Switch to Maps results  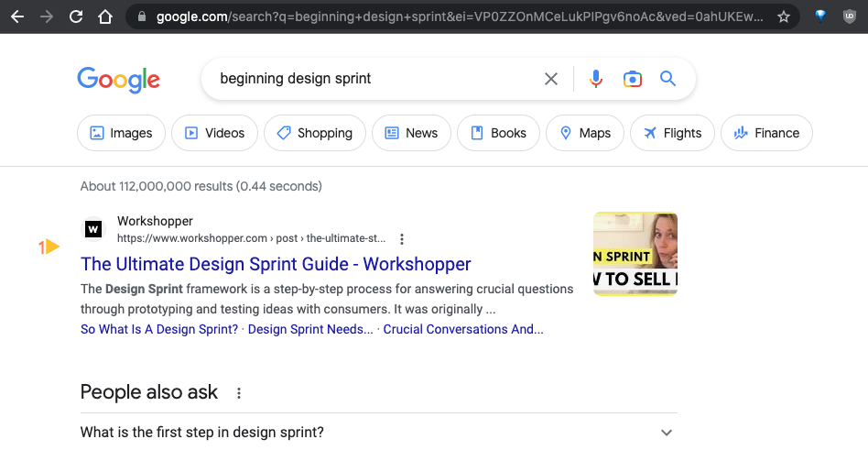585,133
